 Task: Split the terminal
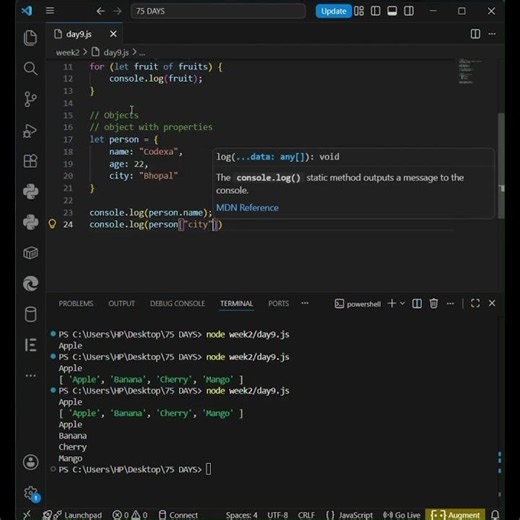tap(417, 304)
